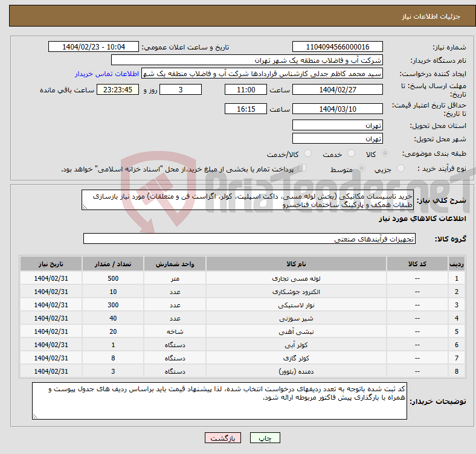Toggle the اسناد خزانه اسلامی payment checkbox
This screenshot has height=454, width=476.
tap(303, 168)
